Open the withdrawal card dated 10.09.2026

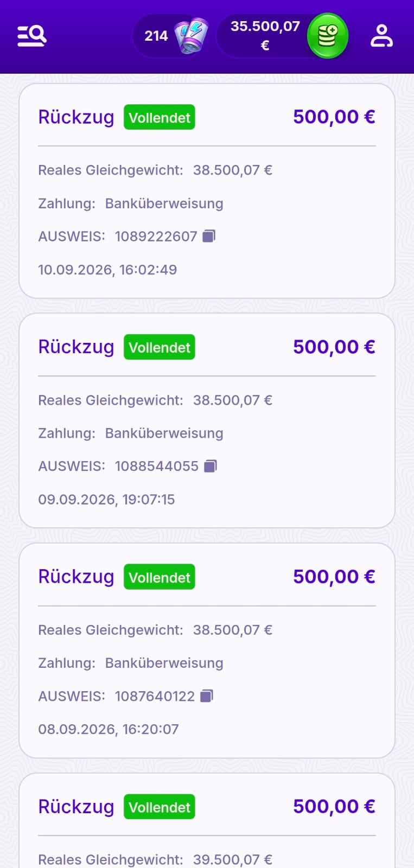coord(207,191)
